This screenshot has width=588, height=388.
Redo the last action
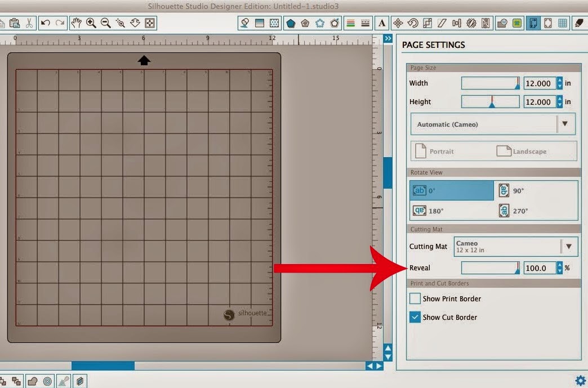[x=60, y=23]
